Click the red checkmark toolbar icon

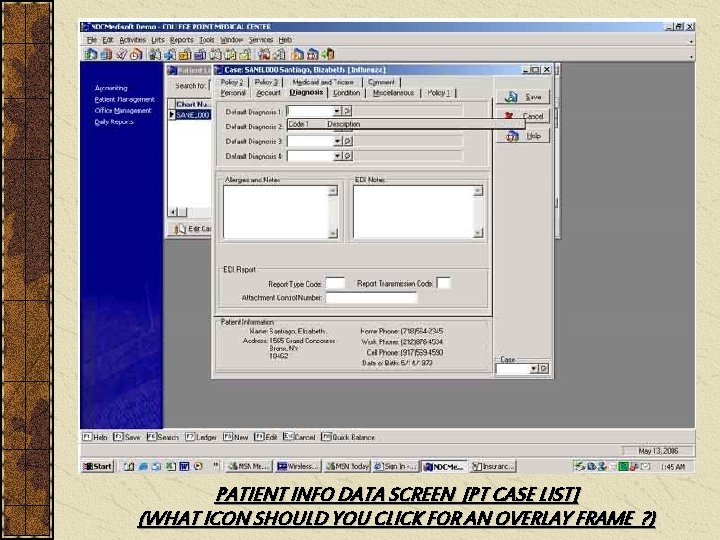[x=121, y=54]
